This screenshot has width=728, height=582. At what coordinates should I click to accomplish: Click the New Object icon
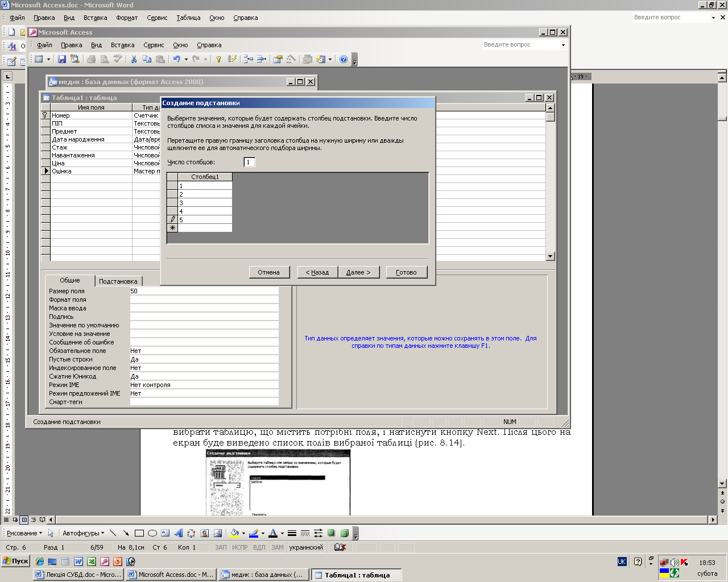click(321, 59)
